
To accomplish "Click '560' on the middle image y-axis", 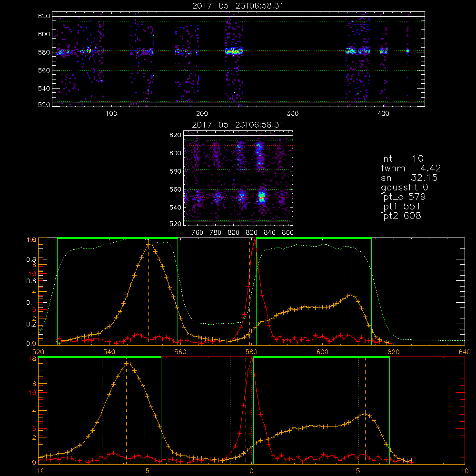I will click(x=175, y=189).
